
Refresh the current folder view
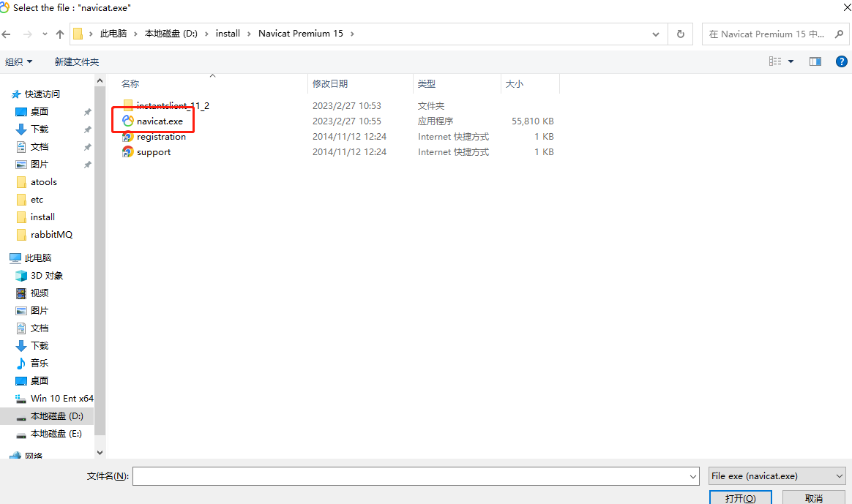(x=680, y=34)
